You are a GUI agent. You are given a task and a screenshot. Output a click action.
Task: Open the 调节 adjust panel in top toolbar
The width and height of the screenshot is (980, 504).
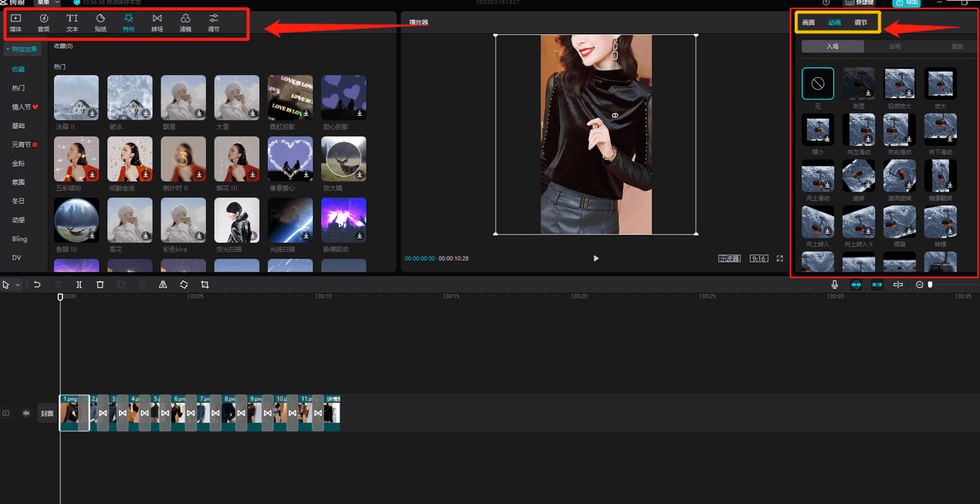[x=214, y=22]
